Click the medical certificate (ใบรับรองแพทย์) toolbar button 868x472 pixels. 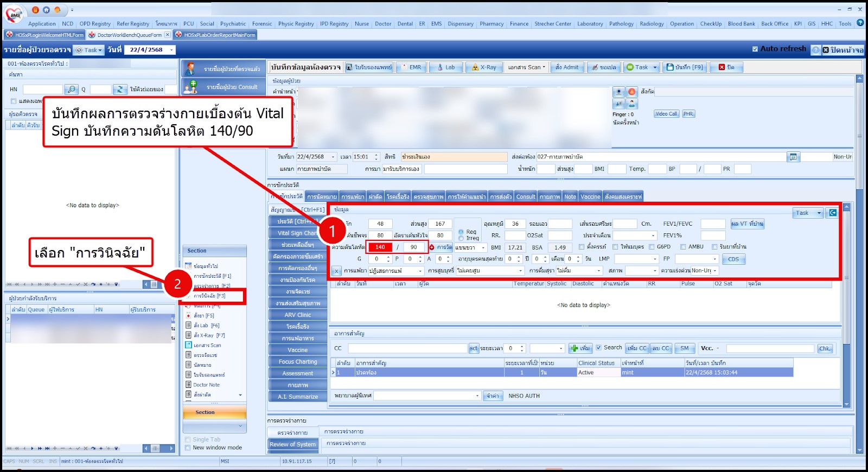[x=368, y=67]
